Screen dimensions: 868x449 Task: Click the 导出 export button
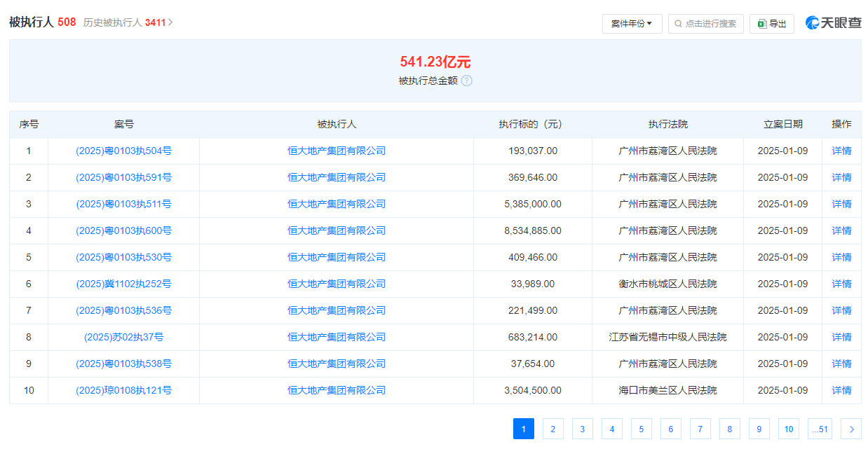(772, 24)
